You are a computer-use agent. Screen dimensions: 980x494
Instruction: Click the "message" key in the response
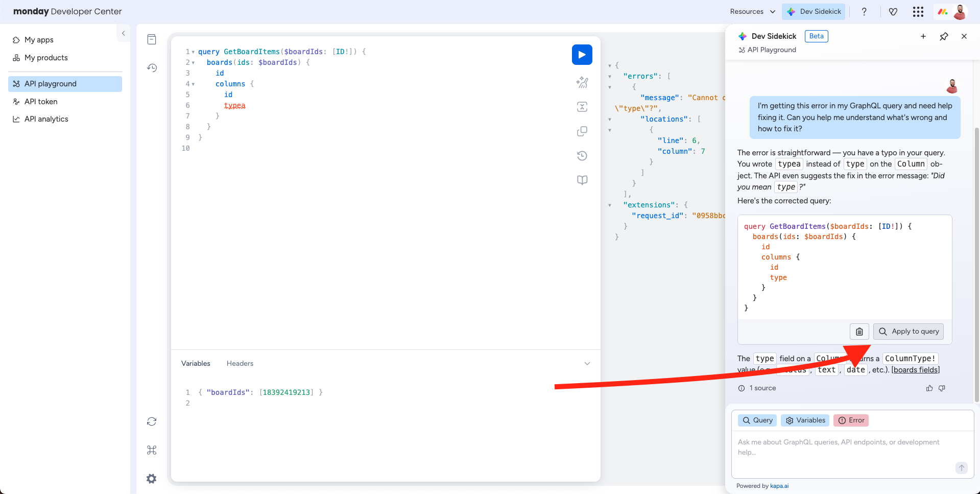pos(660,98)
